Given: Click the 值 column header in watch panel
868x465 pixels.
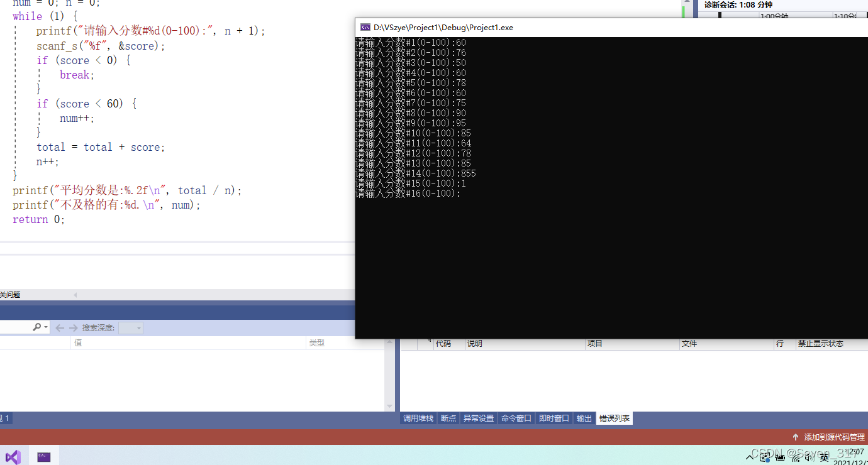Looking at the screenshot, I should [78, 343].
